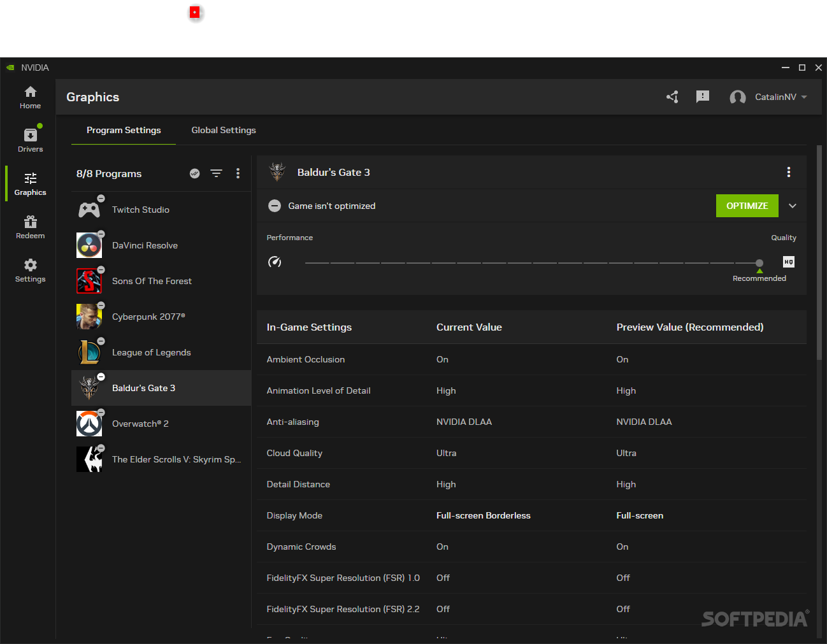This screenshot has width=827, height=644.
Task: Click the performance-quality slider handle
Action: [759, 262]
